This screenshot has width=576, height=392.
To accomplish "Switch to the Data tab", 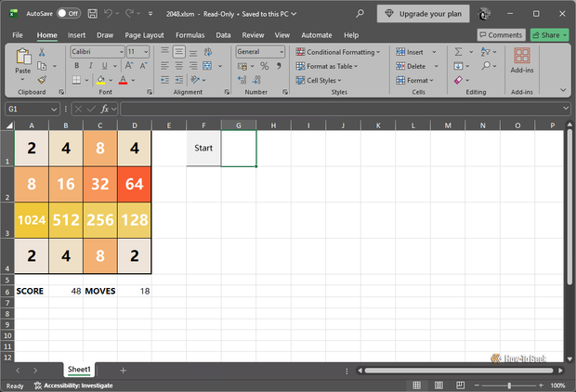I will pyautogui.click(x=223, y=35).
